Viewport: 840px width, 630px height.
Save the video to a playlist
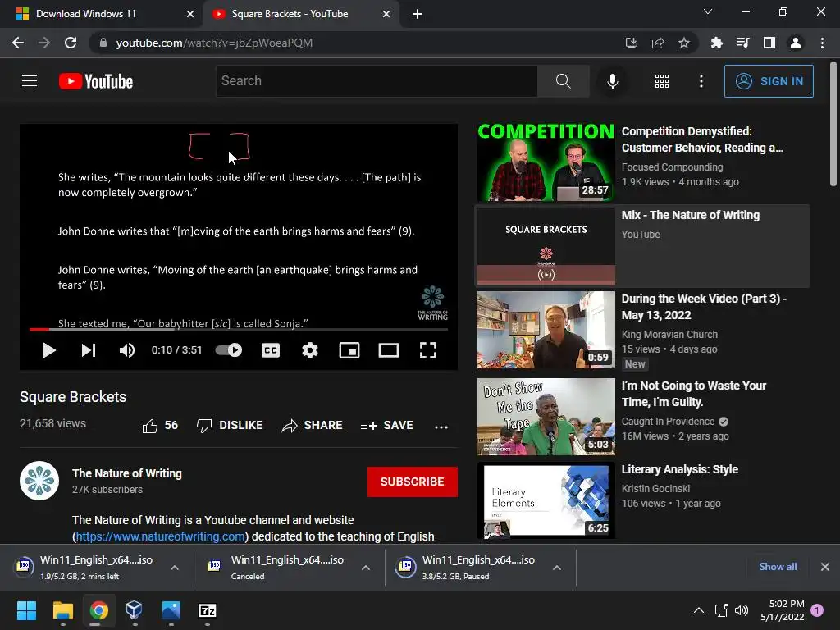pyautogui.click(x=387, y=426)
